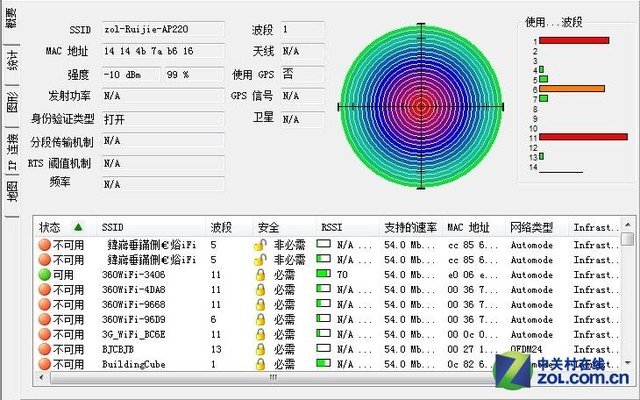Click the green sort arrow in 状态 header
Viewport: 640px width, 400px height.
(78, 227)
